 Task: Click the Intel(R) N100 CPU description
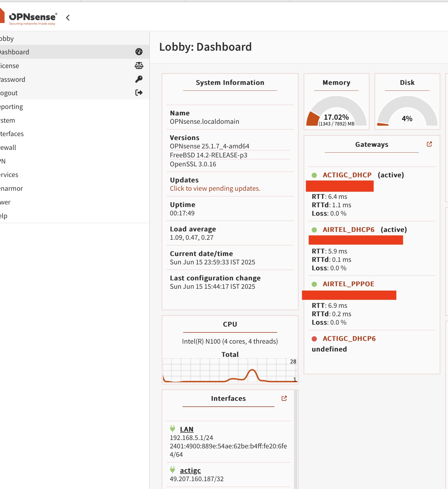230,341
